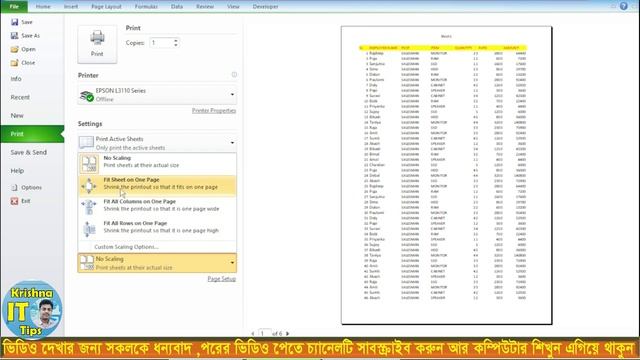Increase the Copies count stepper
This screenshot has width=640, height=360.
(x=176, y=40)
